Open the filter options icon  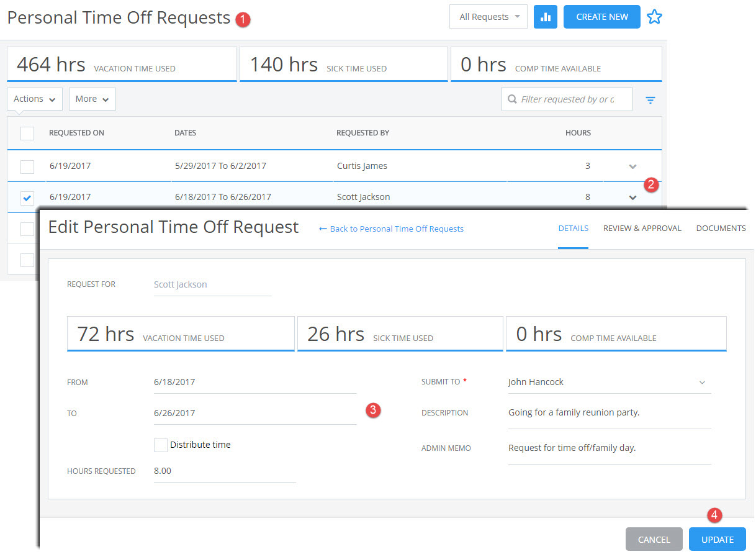pyautogui.click(x=650, y=99)
